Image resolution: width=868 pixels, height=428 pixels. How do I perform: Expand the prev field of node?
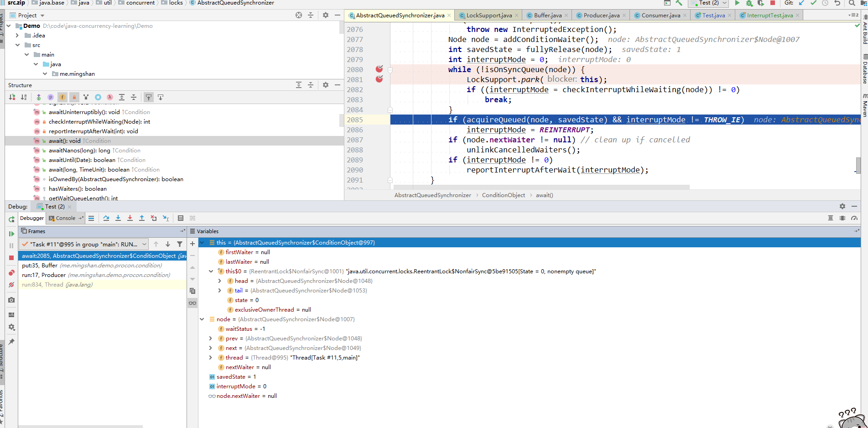pos(211,338)
